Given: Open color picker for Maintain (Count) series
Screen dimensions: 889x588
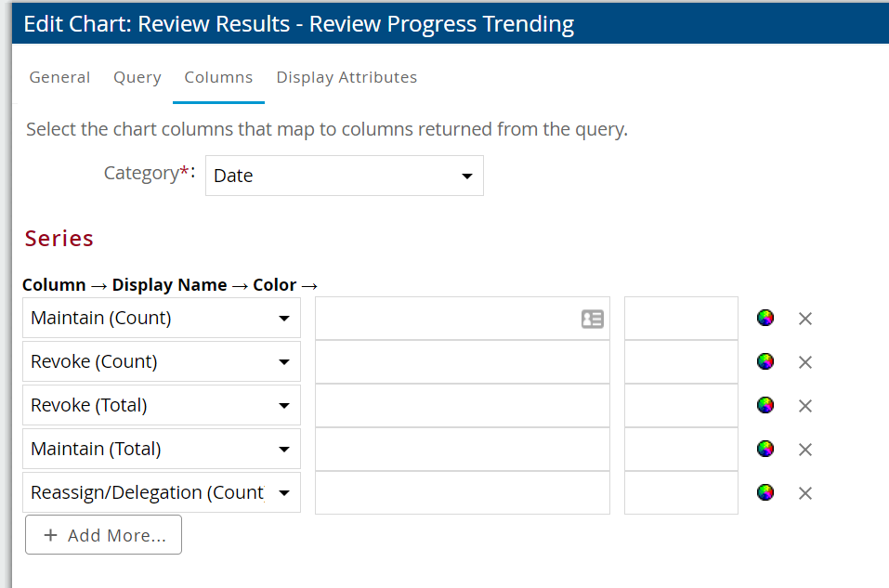Looking at the screenshot, I should tap(765, 318).
